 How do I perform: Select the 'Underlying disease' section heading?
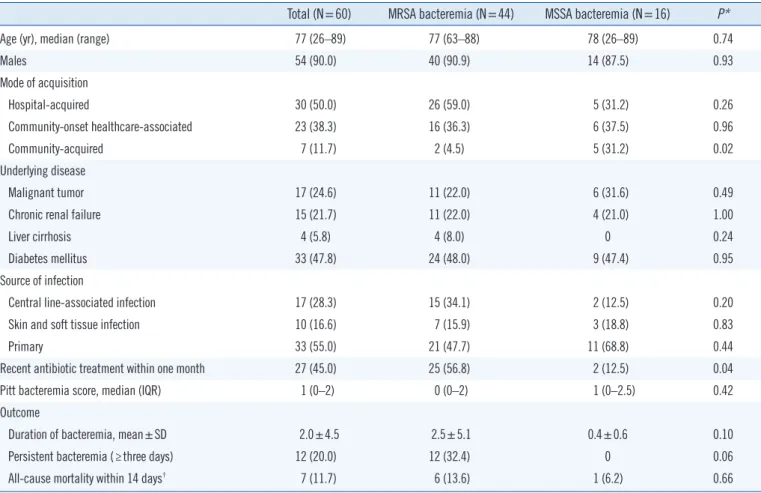tap(43, 171)
